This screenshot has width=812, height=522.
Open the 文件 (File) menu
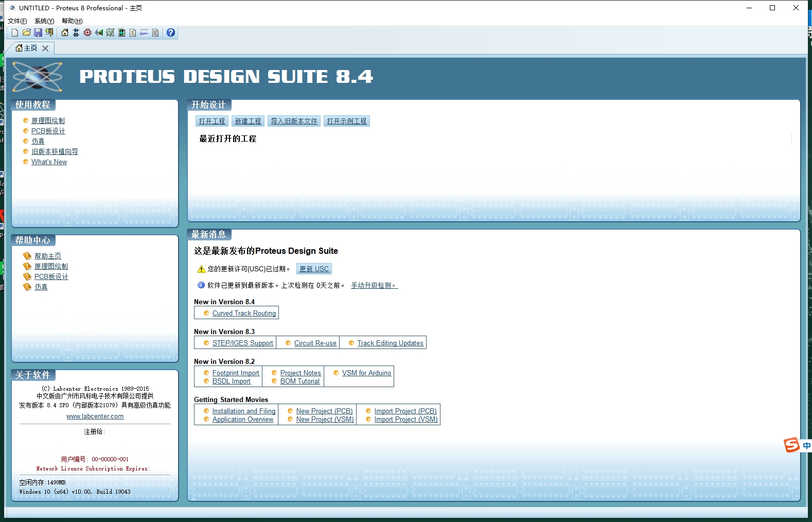pyautogui.click(x=17, y=21)
